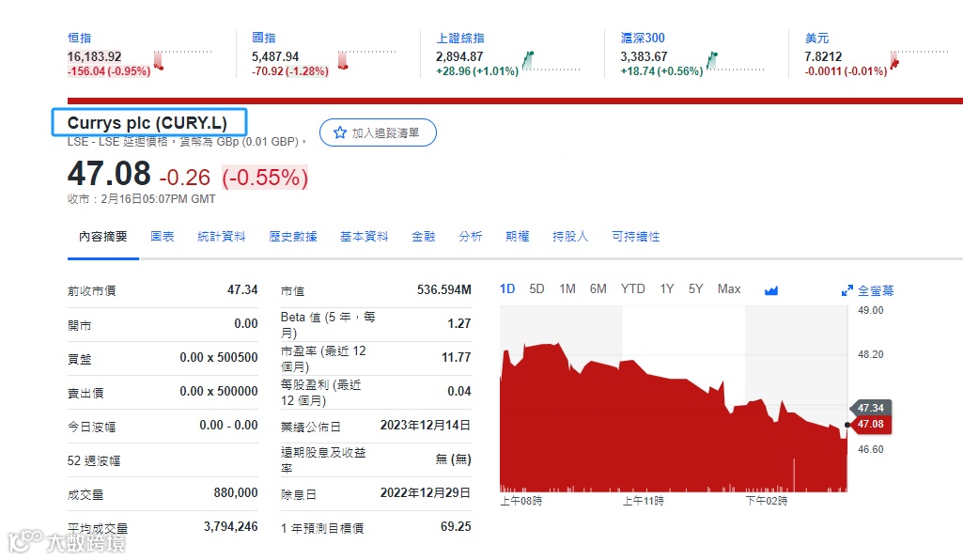
Task: Click the 880,000 volume value
Action: [236, 492]
